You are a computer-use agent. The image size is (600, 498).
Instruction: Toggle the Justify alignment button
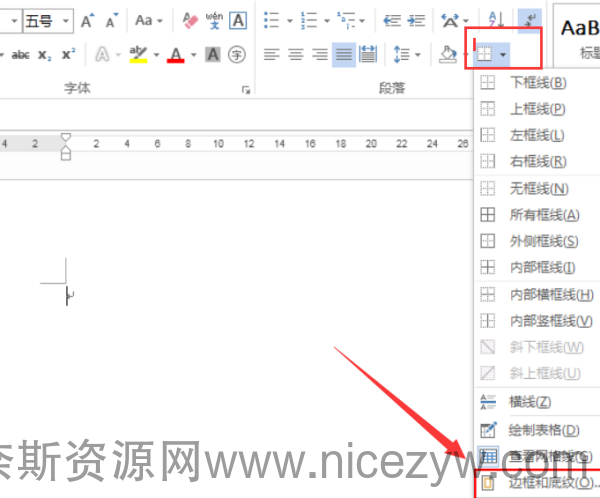343,54
